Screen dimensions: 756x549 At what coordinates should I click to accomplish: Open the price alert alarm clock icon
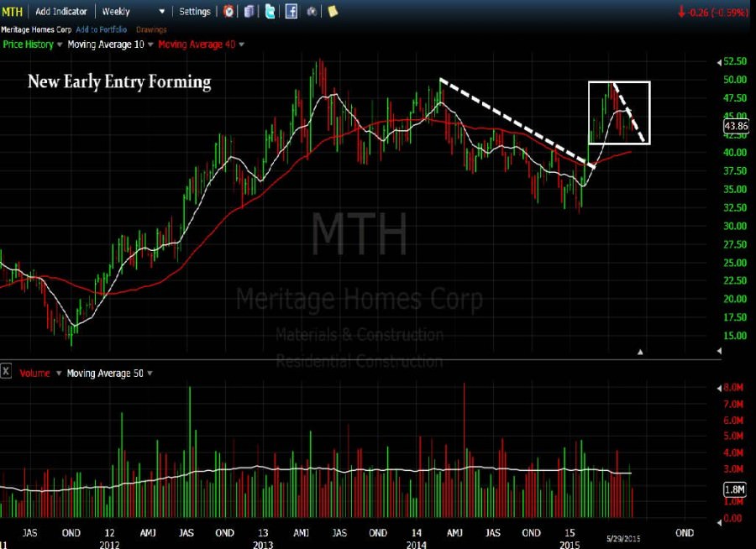click(x=228, y=11)
